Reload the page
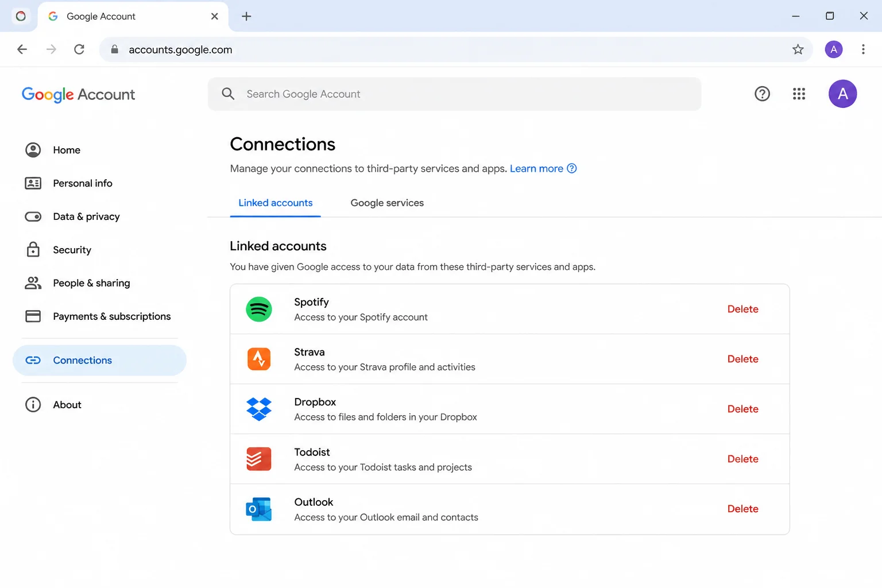 tap(79, 49)
